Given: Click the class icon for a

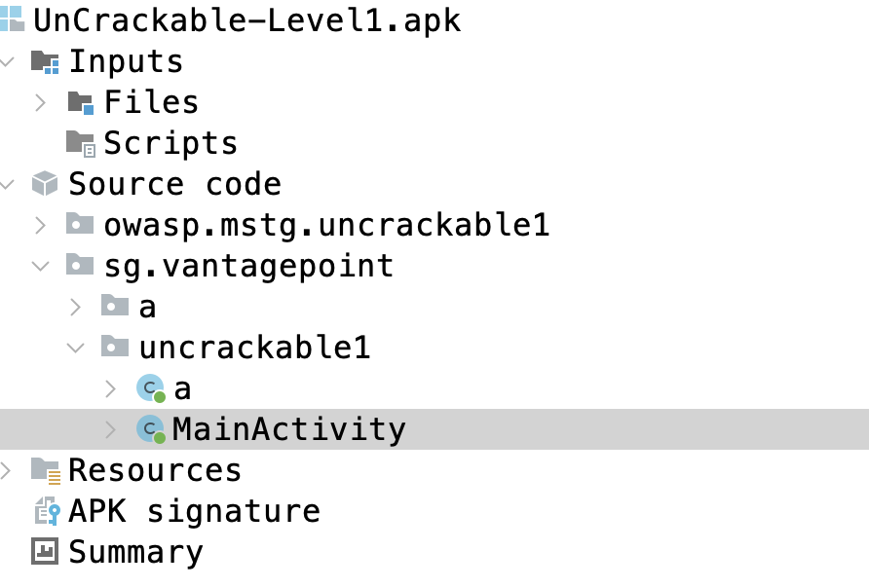Looking at the screenshot, I should (151, 388).
